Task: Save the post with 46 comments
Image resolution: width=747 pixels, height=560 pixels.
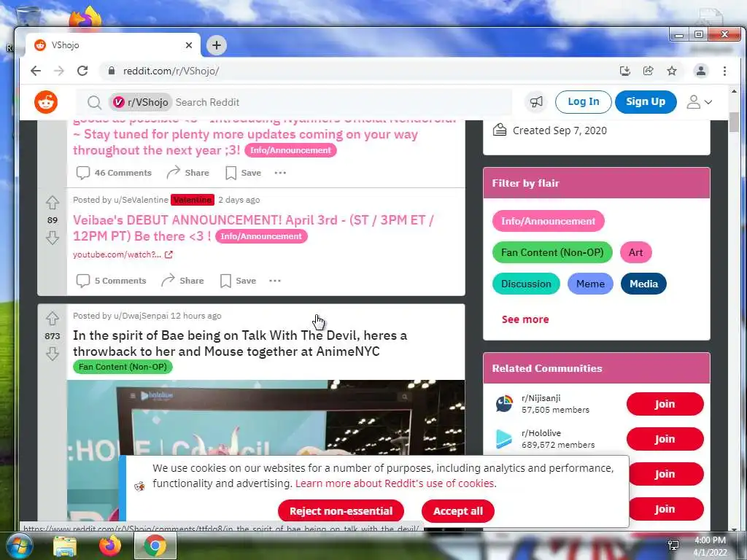Action: [x=243, y=173]
